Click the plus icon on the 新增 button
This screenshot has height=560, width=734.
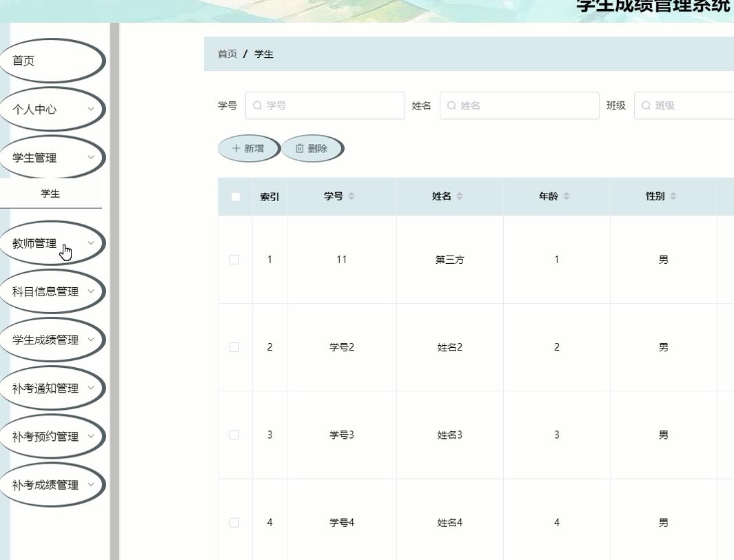pyautogui.click(x=237, y=148)
